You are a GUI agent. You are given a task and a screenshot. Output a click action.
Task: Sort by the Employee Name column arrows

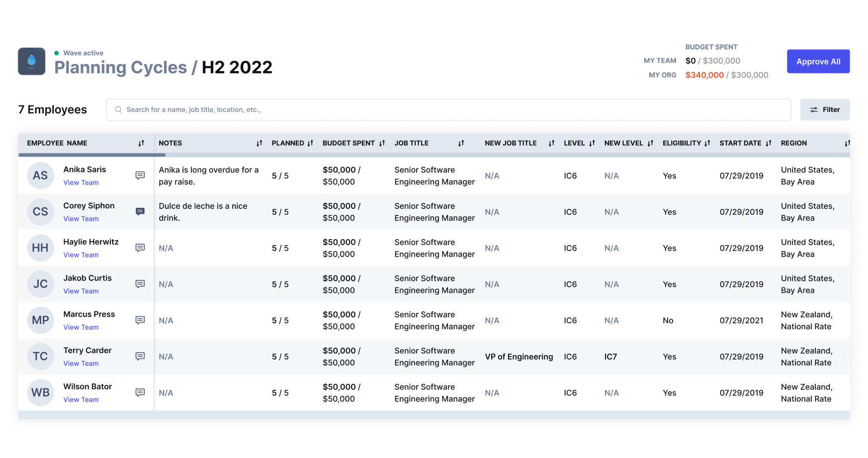coord(141,143)
